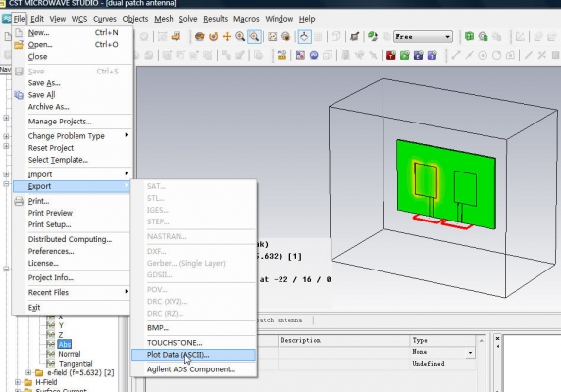Expand the e-field (f=5.632) [2] folder
Screen dimensions: 561x392
pos(28,372)
